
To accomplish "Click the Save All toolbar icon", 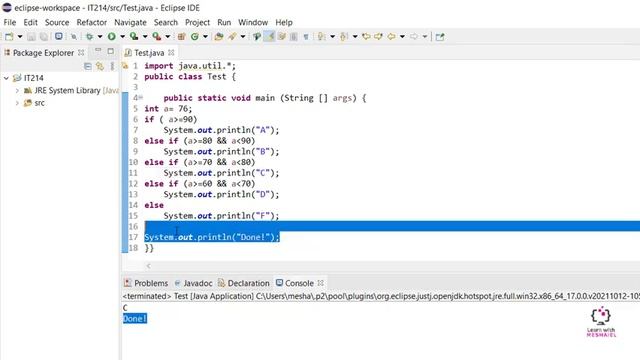I will pos(43,37).
